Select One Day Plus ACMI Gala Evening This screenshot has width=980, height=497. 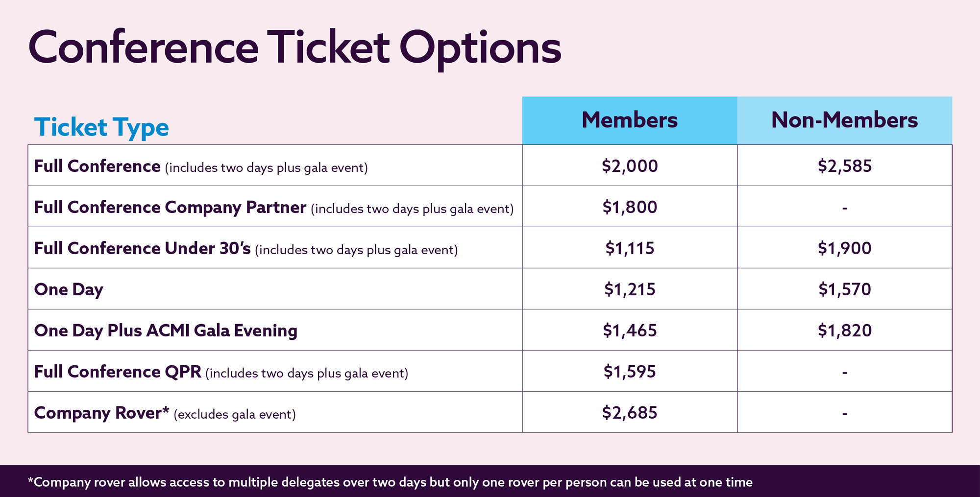[x=166, y=331]
